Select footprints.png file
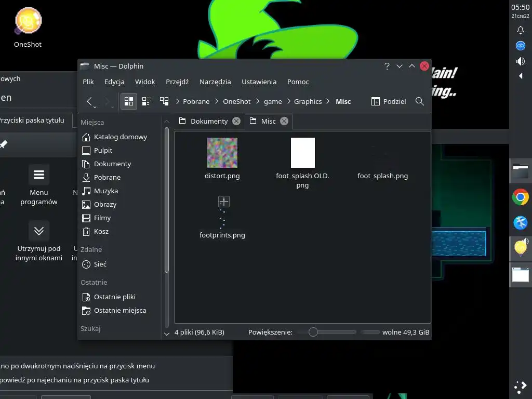The width and height of the screenshot is (532, 399). [222, 217]
